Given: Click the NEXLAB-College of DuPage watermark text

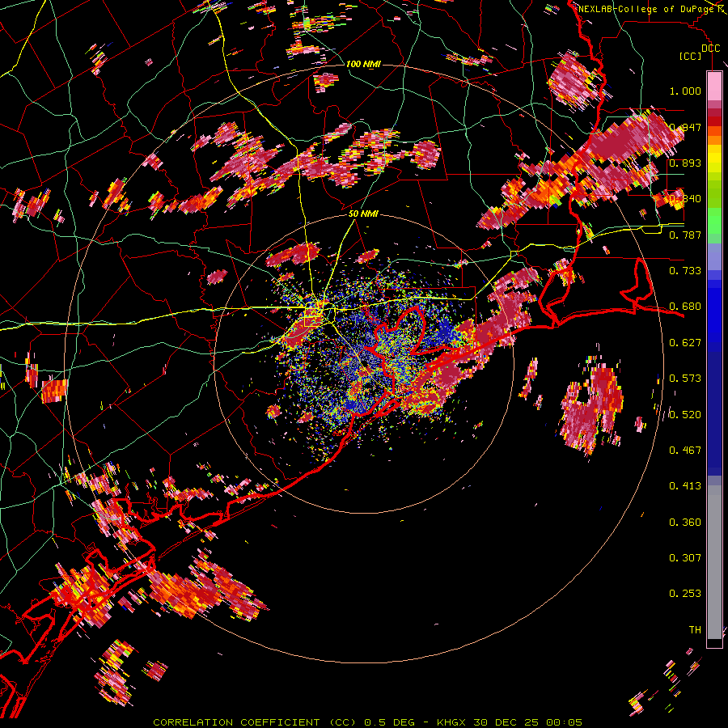Looking at the screenshot, I should [647, 9].
